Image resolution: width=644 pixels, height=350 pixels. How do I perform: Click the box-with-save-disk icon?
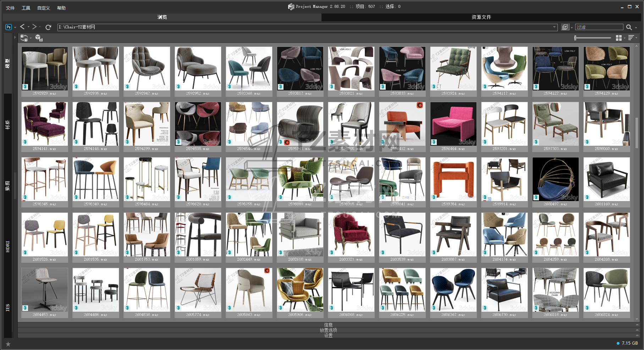[x=39, y=38]
